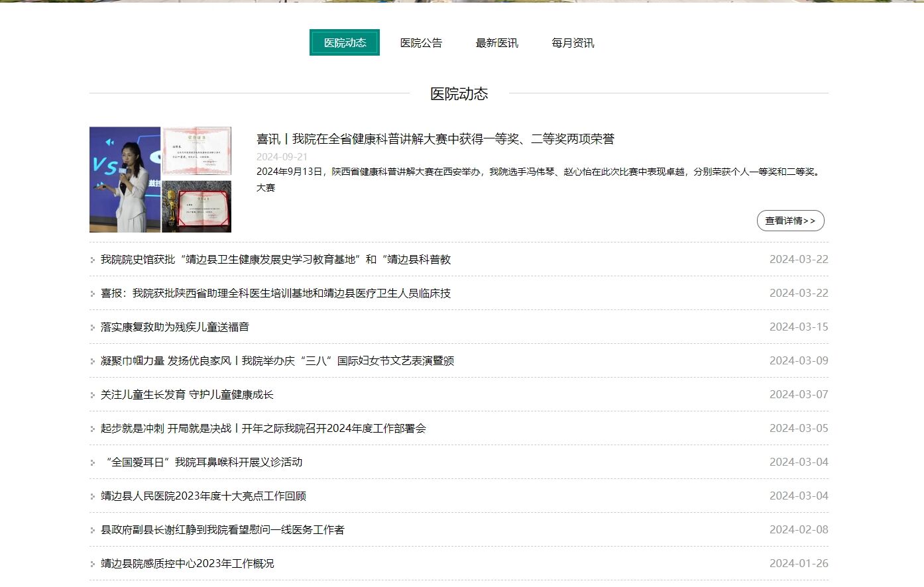Viewport: 924px width, 587px height.
Task: Open featured article thumbnail of the presenter
Action: coord(125,180)
